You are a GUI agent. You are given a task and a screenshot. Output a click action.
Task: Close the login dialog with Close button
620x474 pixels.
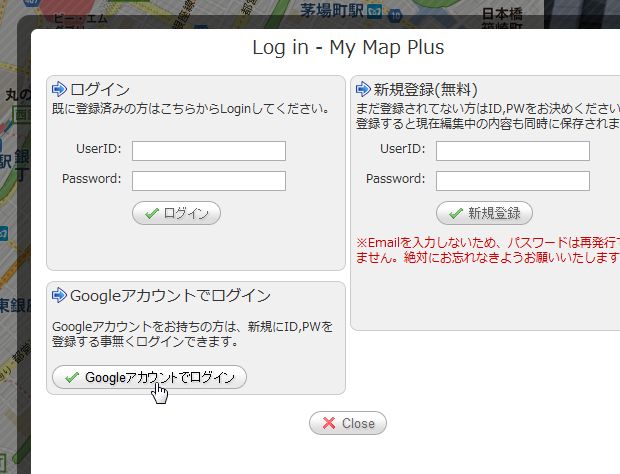coord(348,423)
